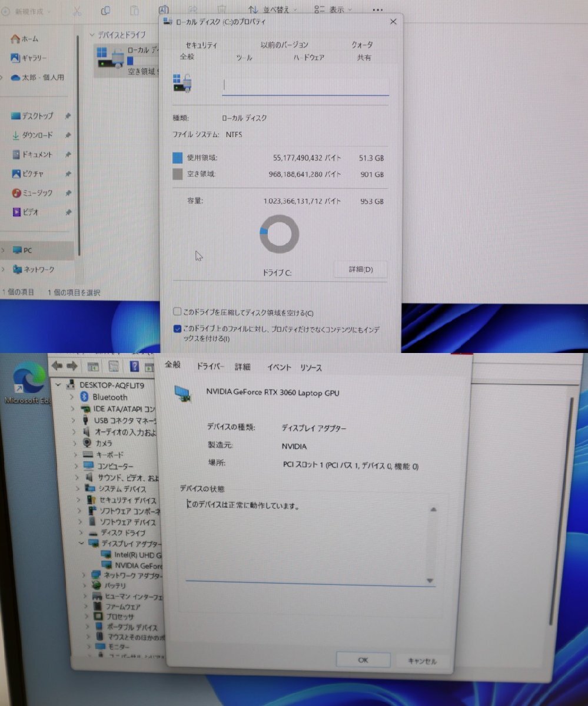This screenshot has height=706, width=588.
Task: Open the イベント tab in GPU properties
Action: coord(279,368)
